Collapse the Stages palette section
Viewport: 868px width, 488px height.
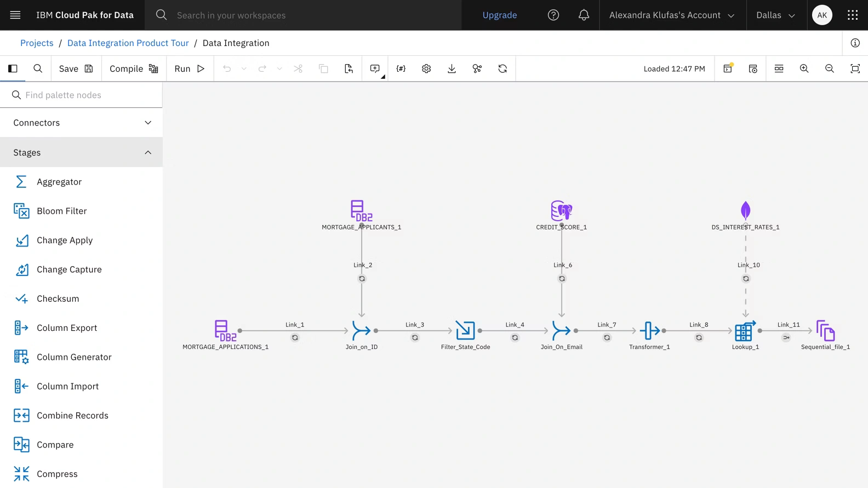(x=81, y=153)
